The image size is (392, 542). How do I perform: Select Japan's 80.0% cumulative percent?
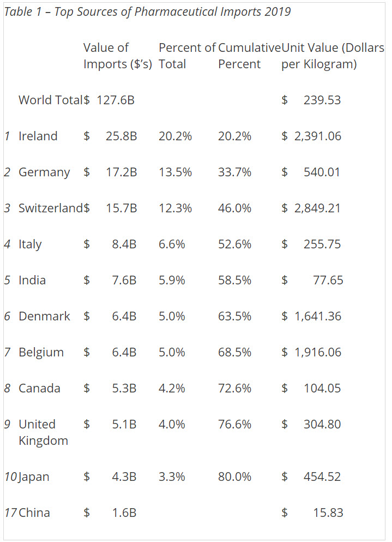click(234, 477)
